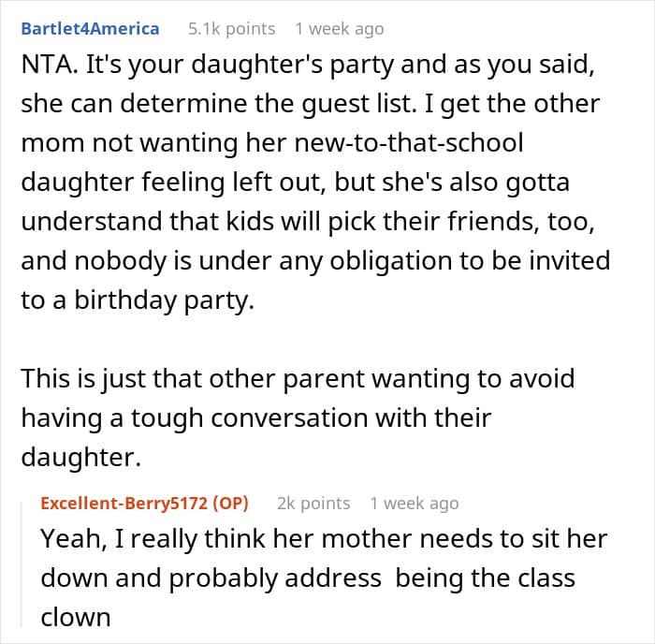Click the timestamp on the OP's reply
The image size is (655, 644).
coord(414,503)
